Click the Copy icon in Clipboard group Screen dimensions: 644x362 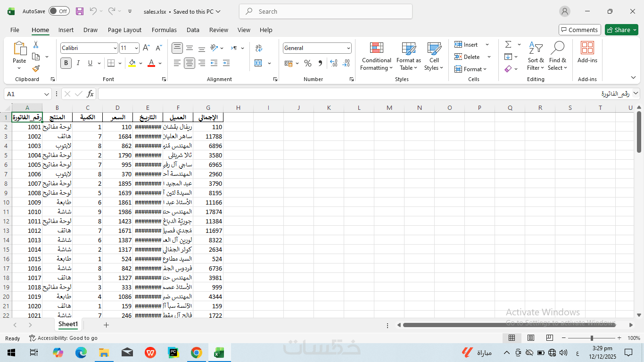[36, 57]
